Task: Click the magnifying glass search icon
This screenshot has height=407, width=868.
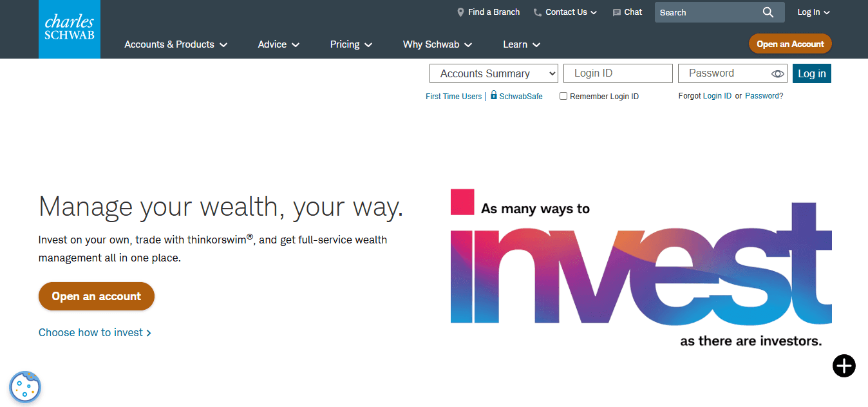Action: (768, 12)
